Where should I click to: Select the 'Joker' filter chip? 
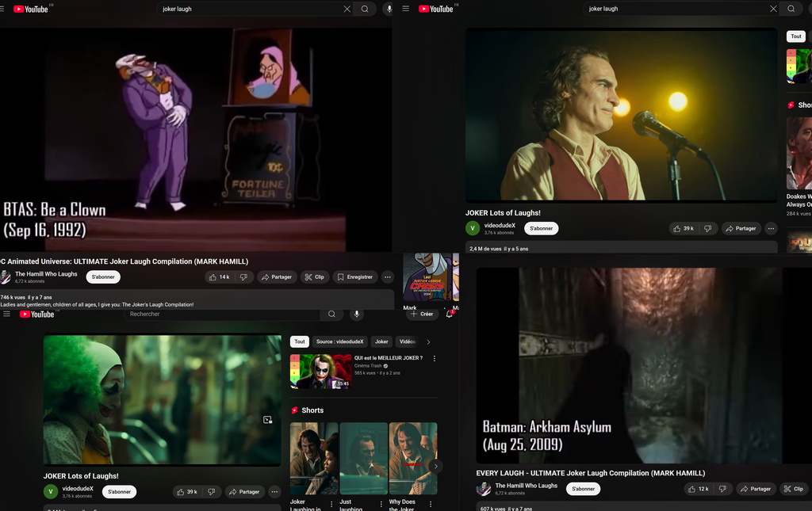pyautogui.click(x=381, y=341)
